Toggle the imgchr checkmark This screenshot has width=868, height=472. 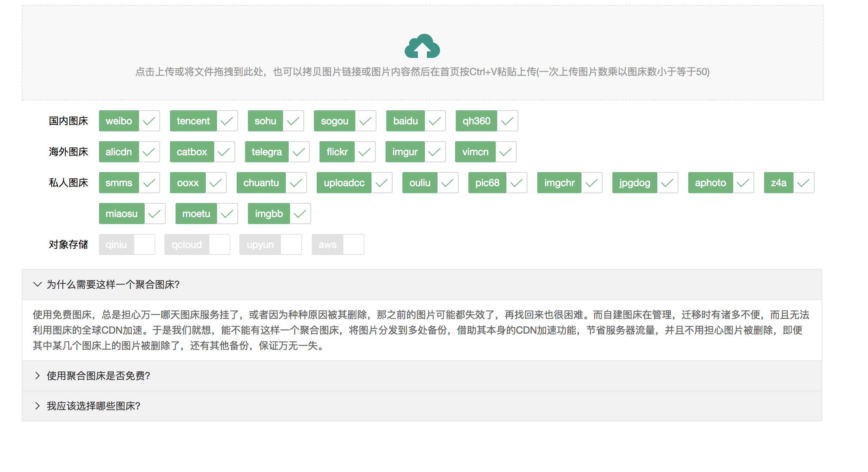pos(591,183)
